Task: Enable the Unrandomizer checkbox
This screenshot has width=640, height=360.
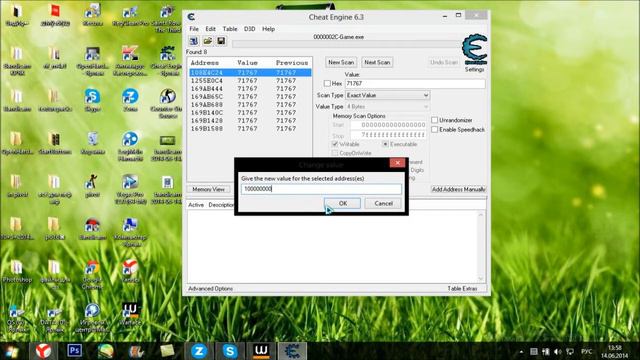Action: point(435,120)
